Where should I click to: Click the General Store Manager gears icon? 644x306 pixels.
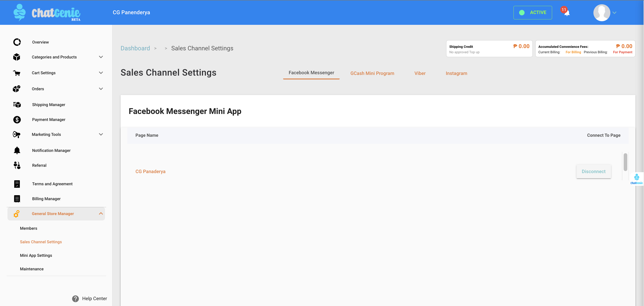(x=16, y=214)
